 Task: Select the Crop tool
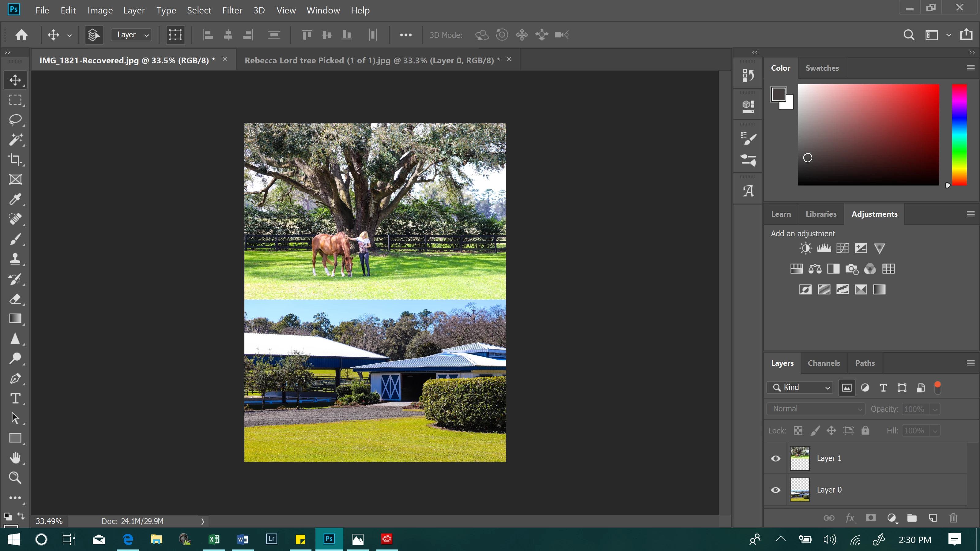pos(15,159)
